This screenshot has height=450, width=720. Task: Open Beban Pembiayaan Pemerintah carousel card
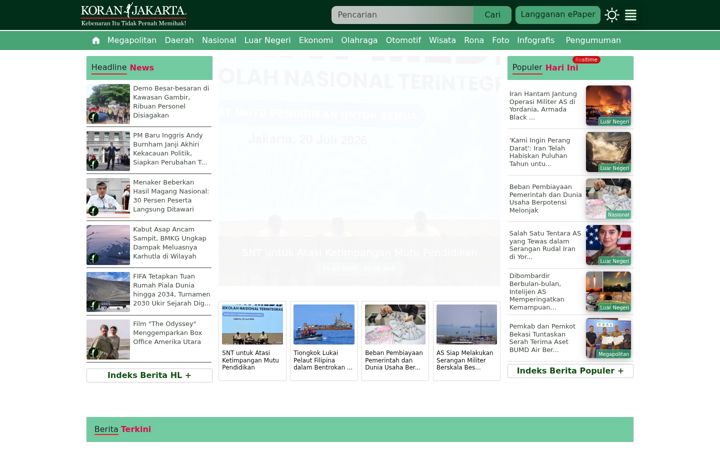pos(395,341)
